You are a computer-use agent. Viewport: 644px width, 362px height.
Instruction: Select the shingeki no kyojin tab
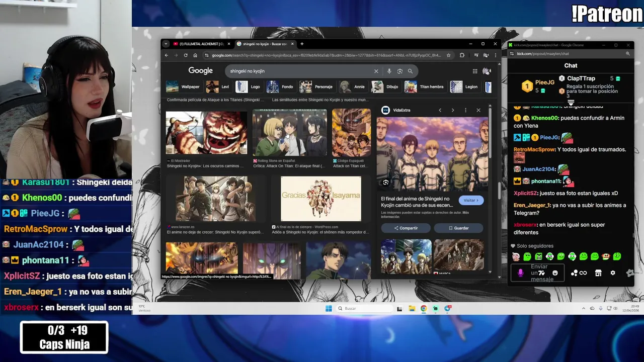point(265,44)
